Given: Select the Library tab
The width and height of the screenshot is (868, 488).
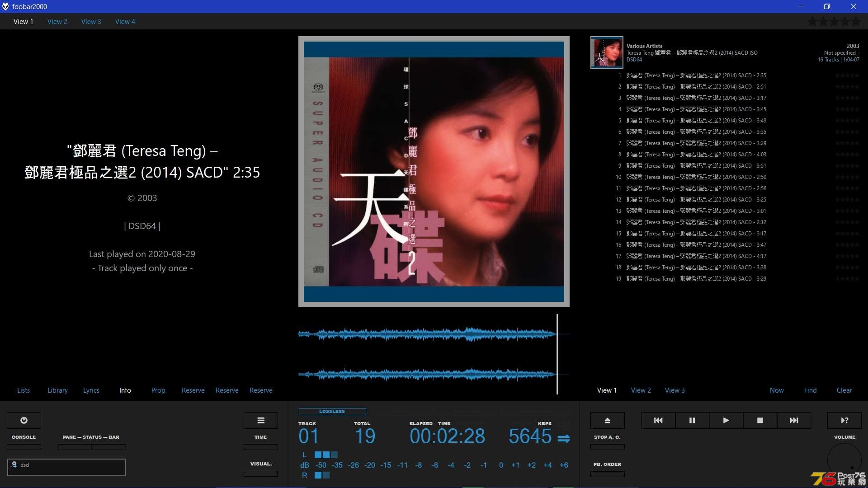Looking at the screenshot, I should (58, 389).
